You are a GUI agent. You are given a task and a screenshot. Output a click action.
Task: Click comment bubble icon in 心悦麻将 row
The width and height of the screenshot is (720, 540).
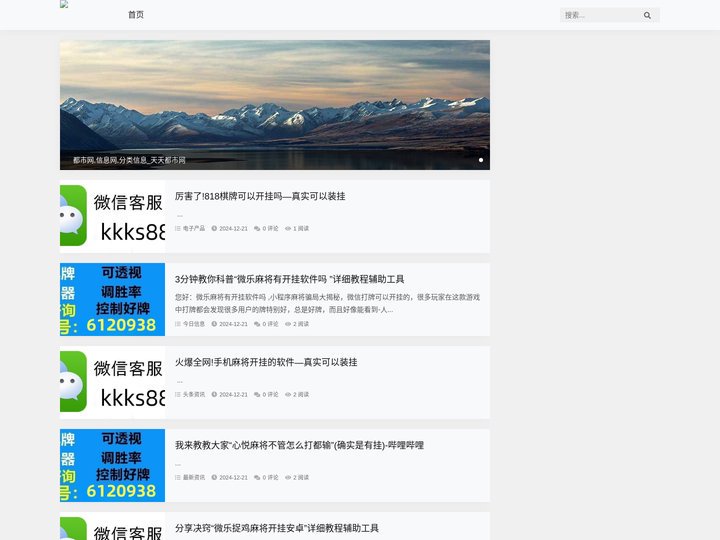pos(257,478)
